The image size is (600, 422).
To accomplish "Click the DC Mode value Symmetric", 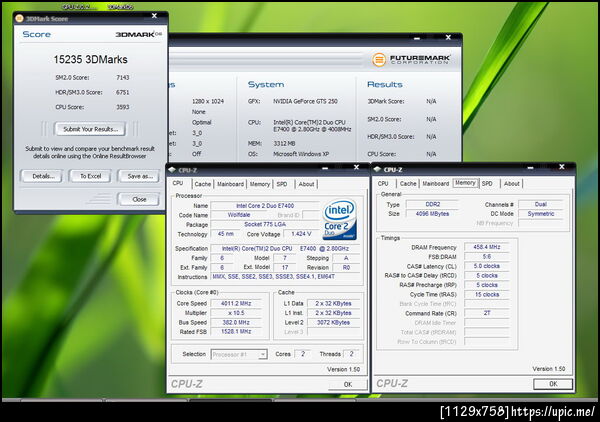I will click(x=541, y=214).
